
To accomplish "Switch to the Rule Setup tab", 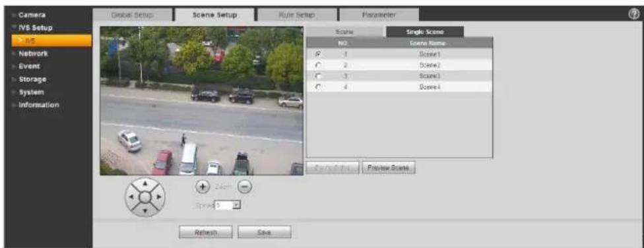I will tap(296, 15).
